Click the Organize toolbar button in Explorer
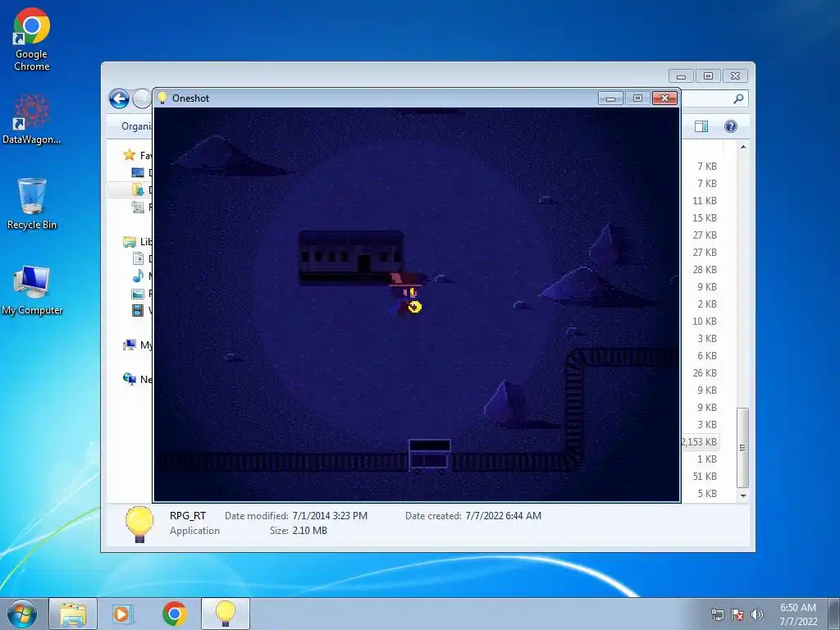Viewport: 840px width, 630px height. point(136,126)
